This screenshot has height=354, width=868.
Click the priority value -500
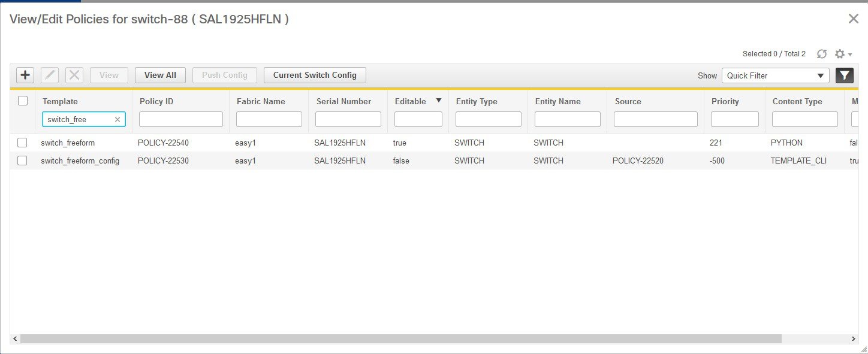click(x=718, y=161)
